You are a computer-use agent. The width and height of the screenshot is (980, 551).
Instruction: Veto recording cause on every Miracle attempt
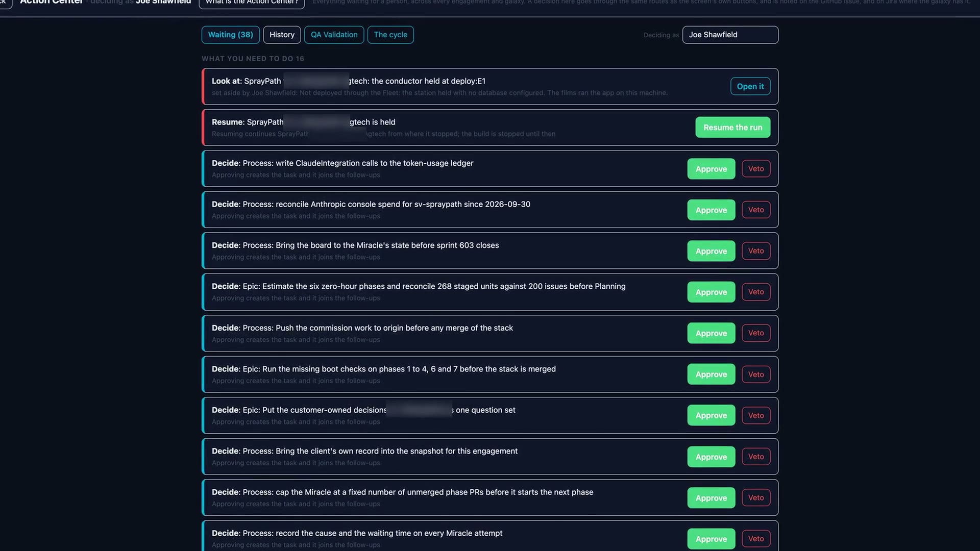tap(756, 539)
